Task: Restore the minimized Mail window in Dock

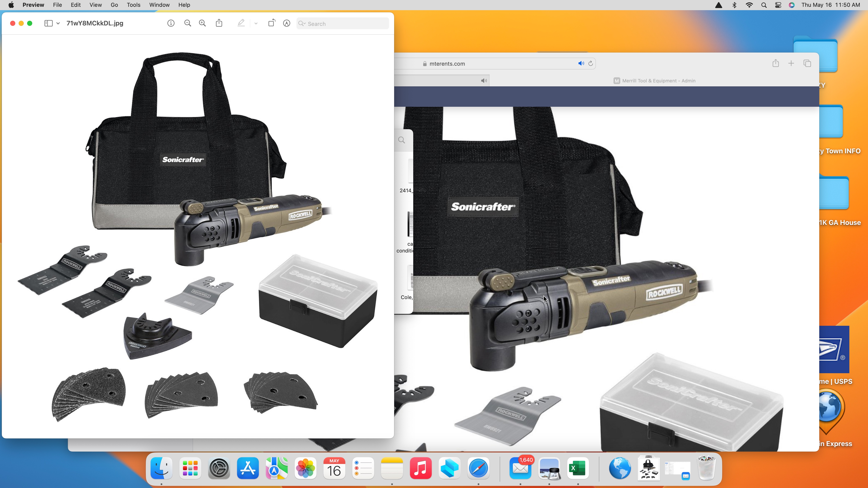Action: click(x=677, y=470)
